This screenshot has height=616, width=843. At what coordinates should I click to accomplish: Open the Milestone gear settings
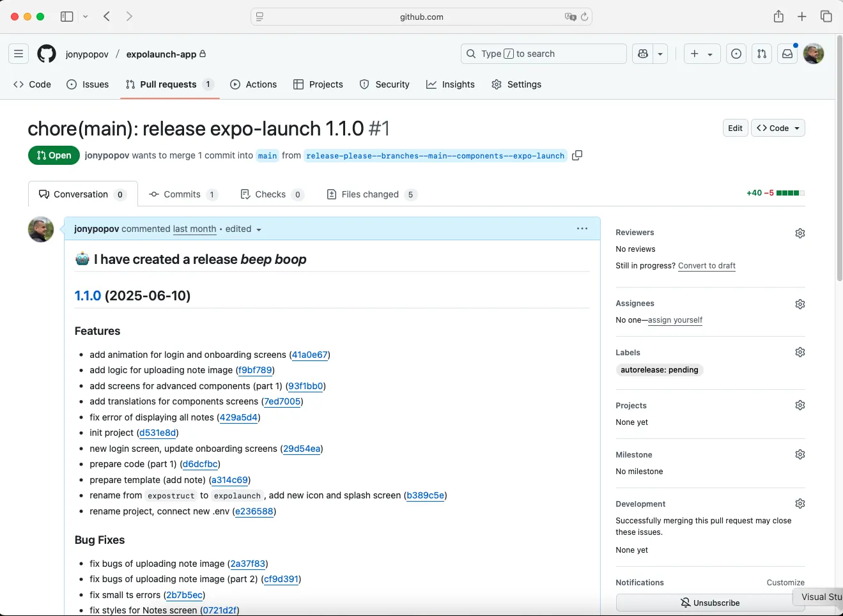800,454
